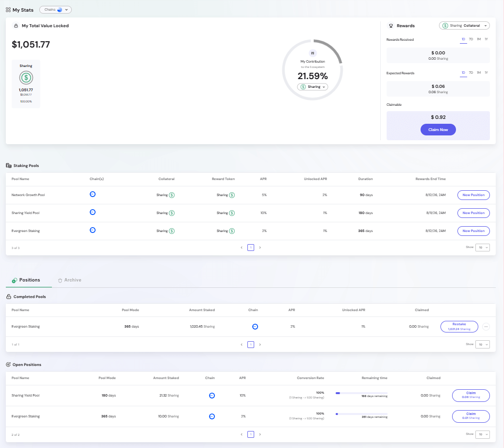The height and width of the screenshot is (448, 504).
Task: Open the Chains dropdown next to My Stats
Action: point(55,9)
